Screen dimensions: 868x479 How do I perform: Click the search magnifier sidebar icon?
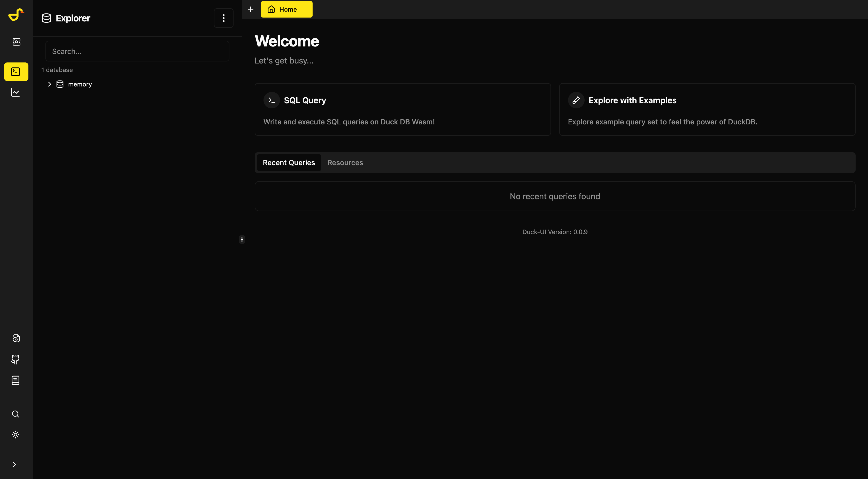pos(16,414)
